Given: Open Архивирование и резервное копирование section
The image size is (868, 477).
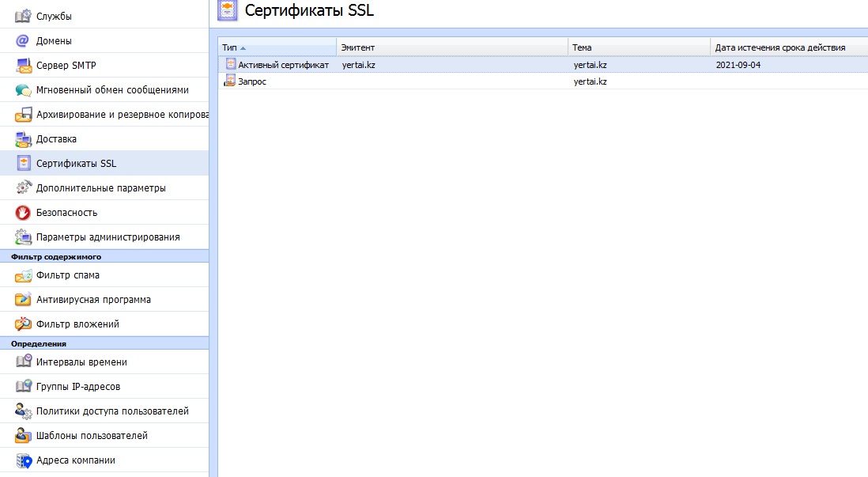Looking at the screenshot, I should pyautogui.click(x=122, y=115).
